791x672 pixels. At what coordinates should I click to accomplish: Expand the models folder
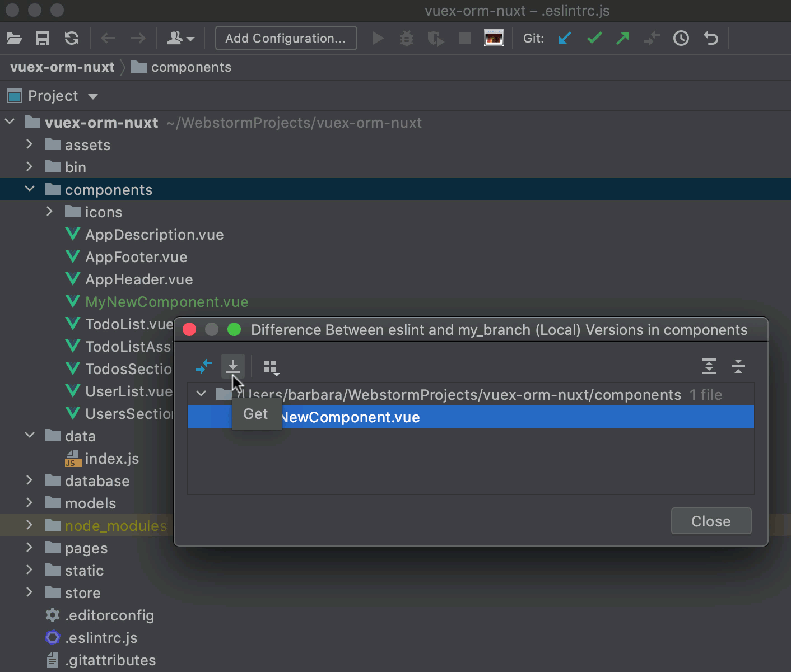pyautogui.click(x=30, y=503)
